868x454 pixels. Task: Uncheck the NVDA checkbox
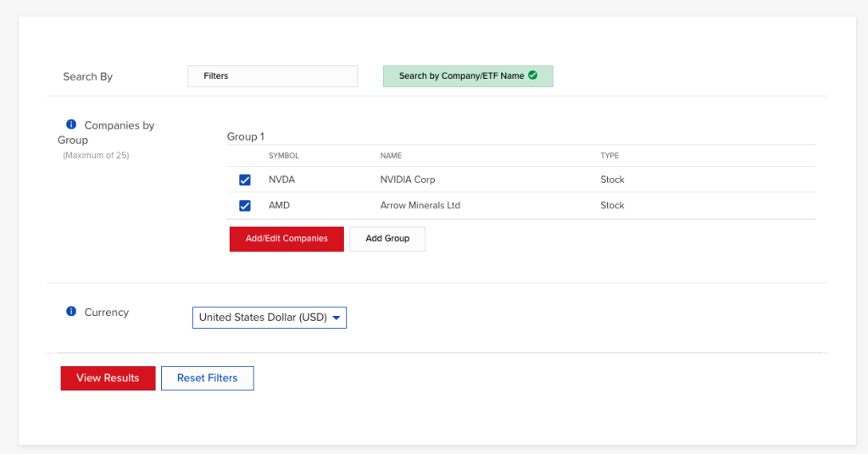point(245,180)
